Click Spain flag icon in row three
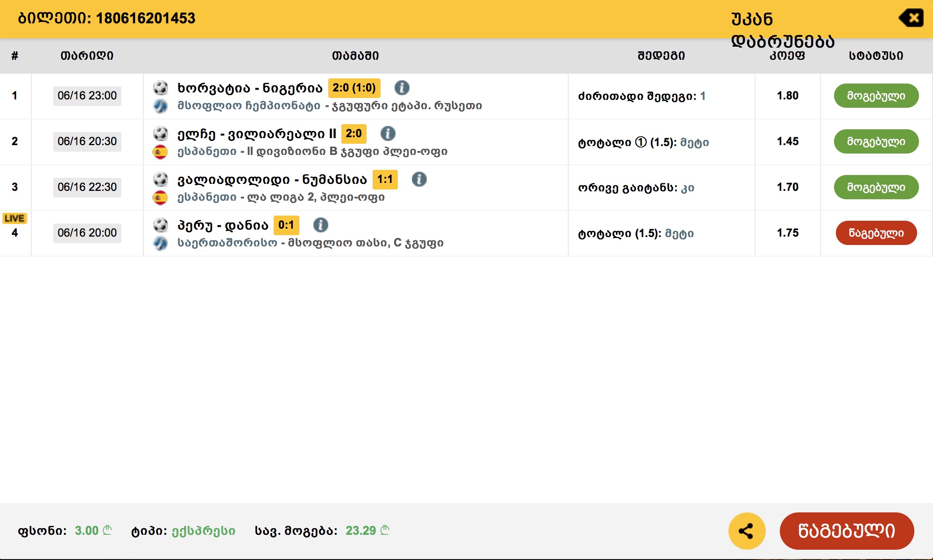The height and width of the screenshot is (560, 933). click(160, 197)
